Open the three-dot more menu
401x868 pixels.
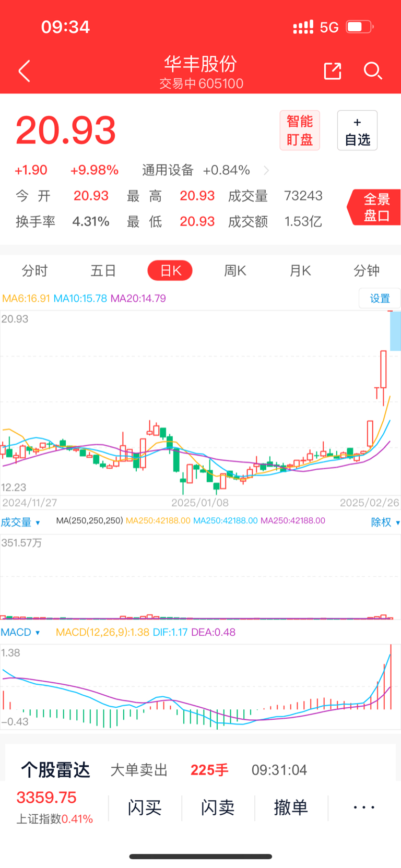[x=364, y=807]
